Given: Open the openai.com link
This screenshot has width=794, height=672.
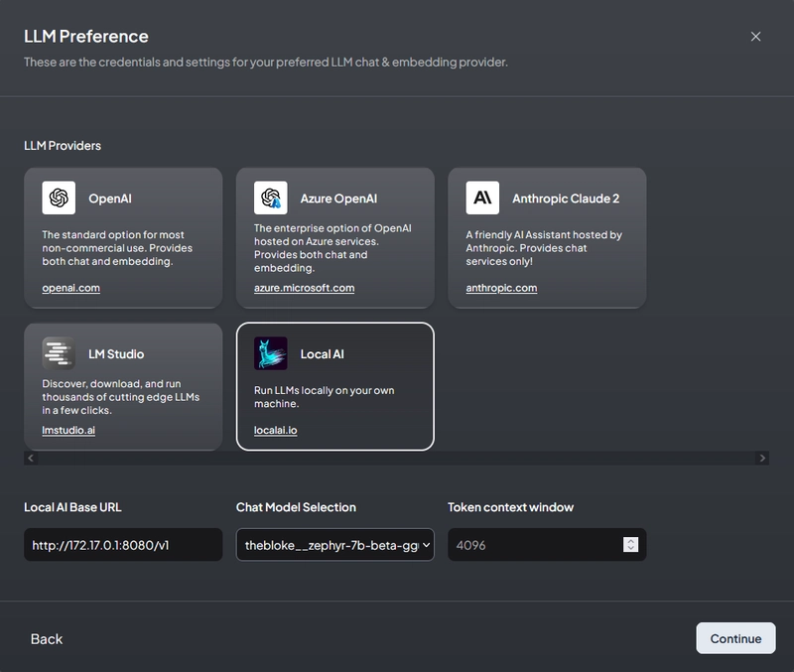Looking at the screenshot, I should tap(70, 288).
